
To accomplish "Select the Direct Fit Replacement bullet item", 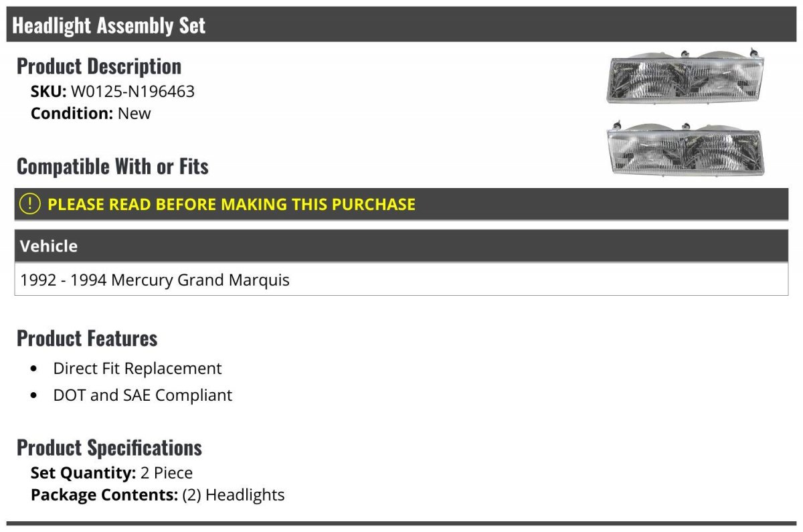I will click(x=137, y=368).
